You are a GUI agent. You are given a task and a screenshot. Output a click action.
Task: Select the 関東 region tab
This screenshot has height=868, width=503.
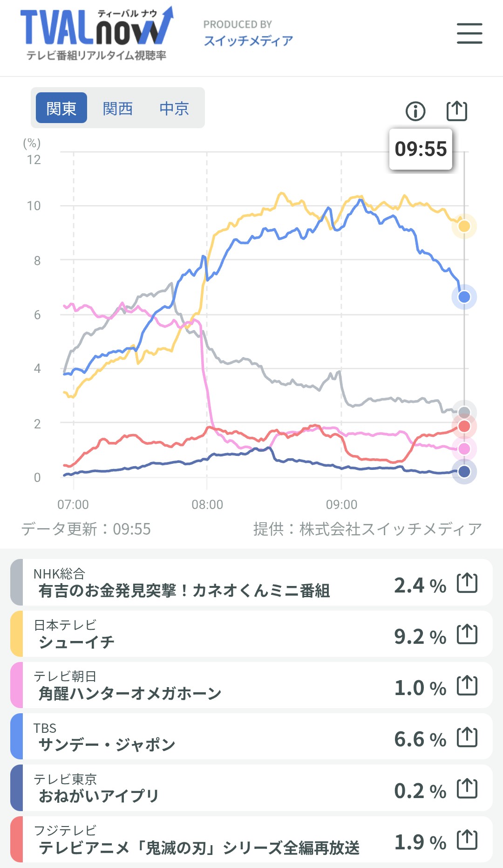click(61, 108)
